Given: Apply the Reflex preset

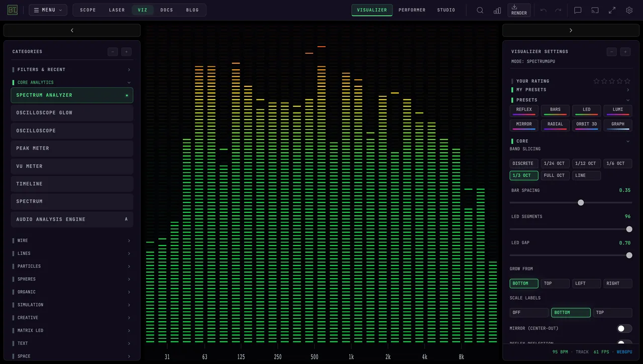Looking at the screenshot, I should 524,110.
